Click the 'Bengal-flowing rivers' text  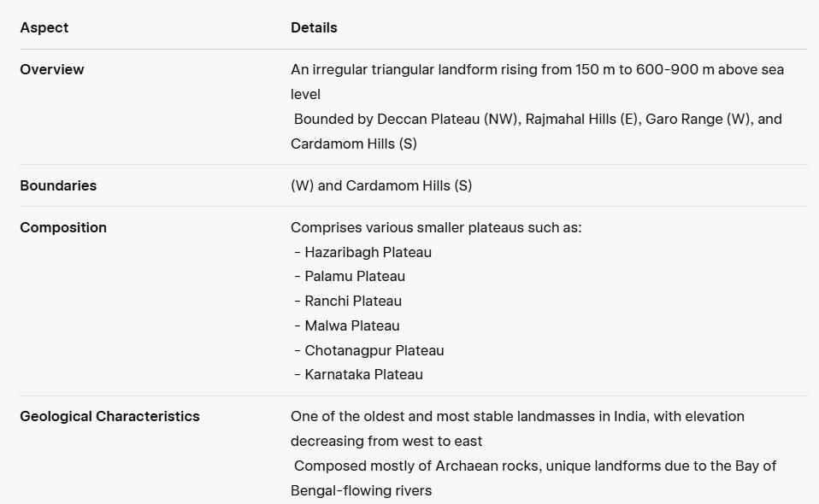point(362,490)
